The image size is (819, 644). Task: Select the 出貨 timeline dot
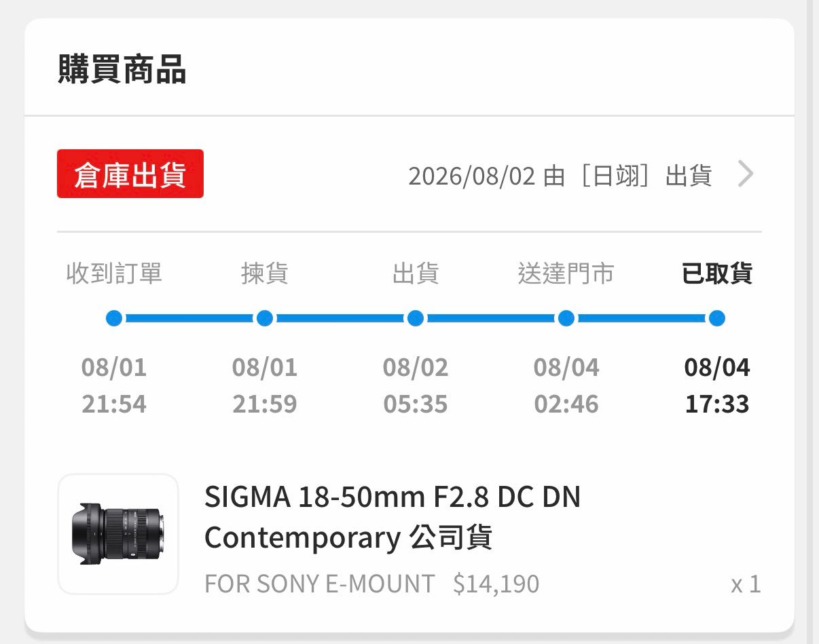click(416, 318)
